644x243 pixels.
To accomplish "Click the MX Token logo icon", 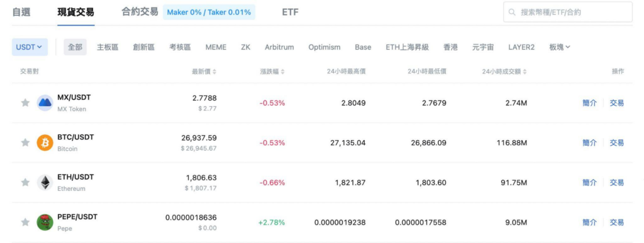I will click(x=45, y=103).
